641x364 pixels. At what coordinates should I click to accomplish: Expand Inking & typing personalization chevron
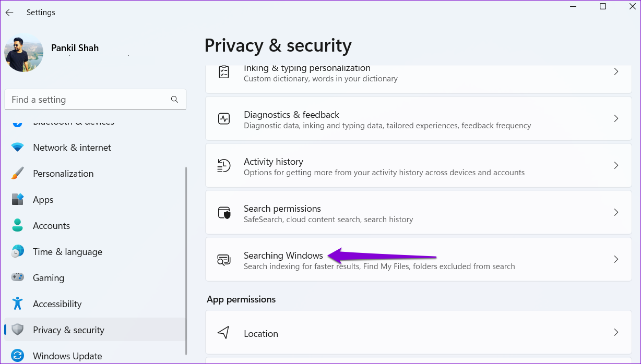click(x=616, y=72)
